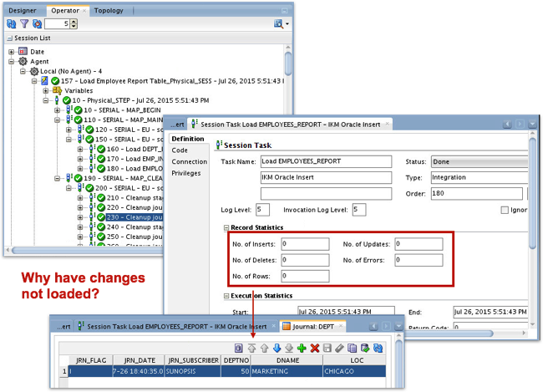Switch to the Designer tab
Screen dimensions: 543x392
pyautogui.click(x=23, y=10)
